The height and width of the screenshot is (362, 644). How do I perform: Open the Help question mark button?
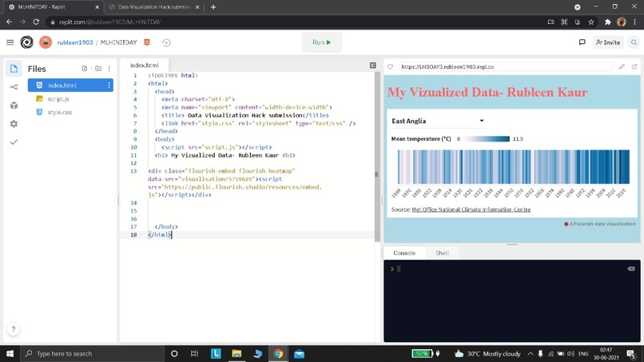[x=13, y=329]
